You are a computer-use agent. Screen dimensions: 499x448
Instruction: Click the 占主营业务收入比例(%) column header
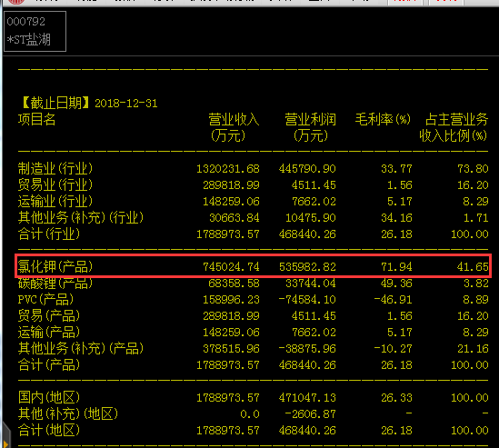(x=454, y=127)
